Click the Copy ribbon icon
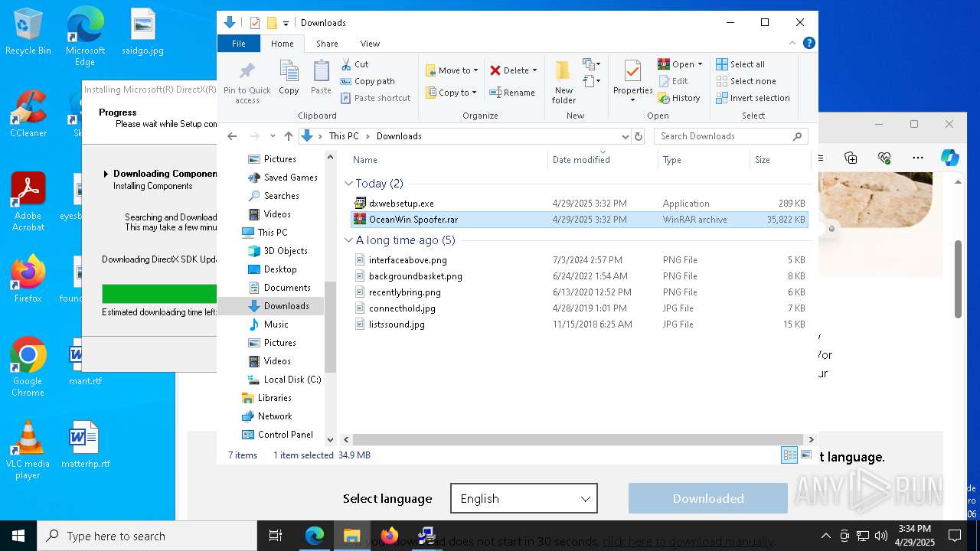Screen dimensions: 980x551 pos(289,78)
